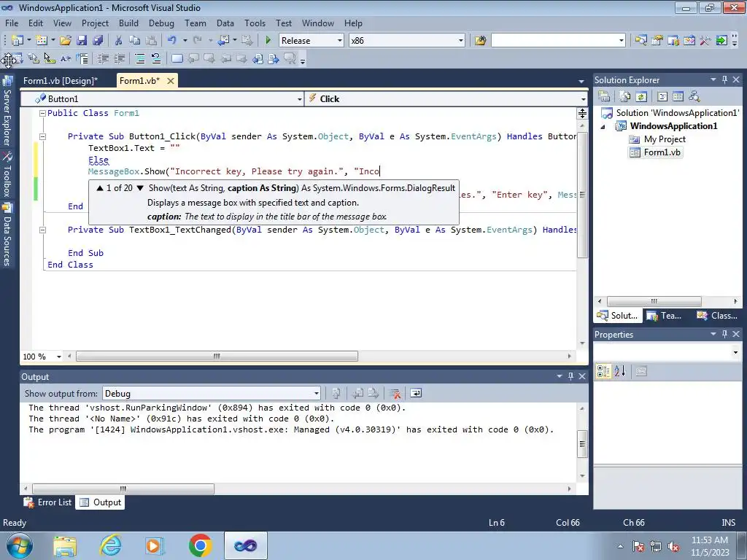This screenshot has width=747, height=560.
Task: Open the x86 platform dropdown
Action: [461, 41]
